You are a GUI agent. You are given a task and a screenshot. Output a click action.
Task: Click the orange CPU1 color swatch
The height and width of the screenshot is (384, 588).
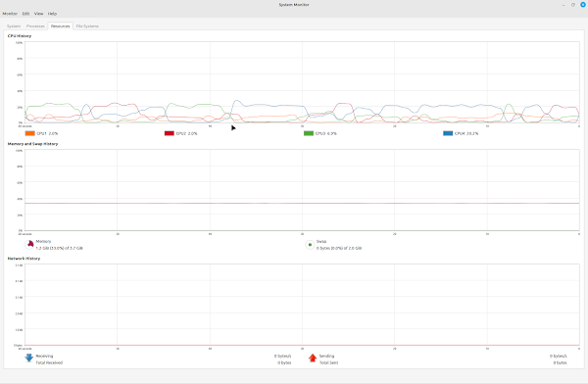pyautogui.click(x=30, y=133)
